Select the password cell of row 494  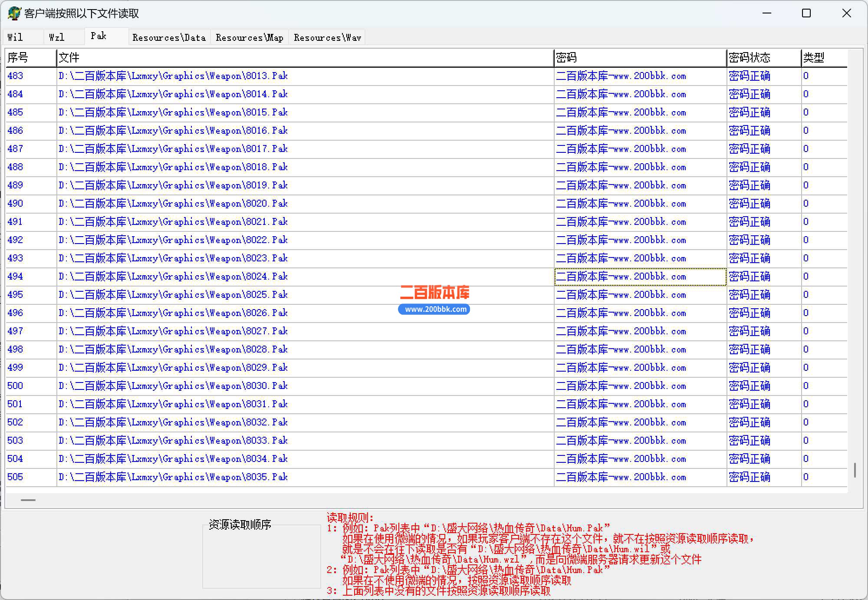pos(640,277)
